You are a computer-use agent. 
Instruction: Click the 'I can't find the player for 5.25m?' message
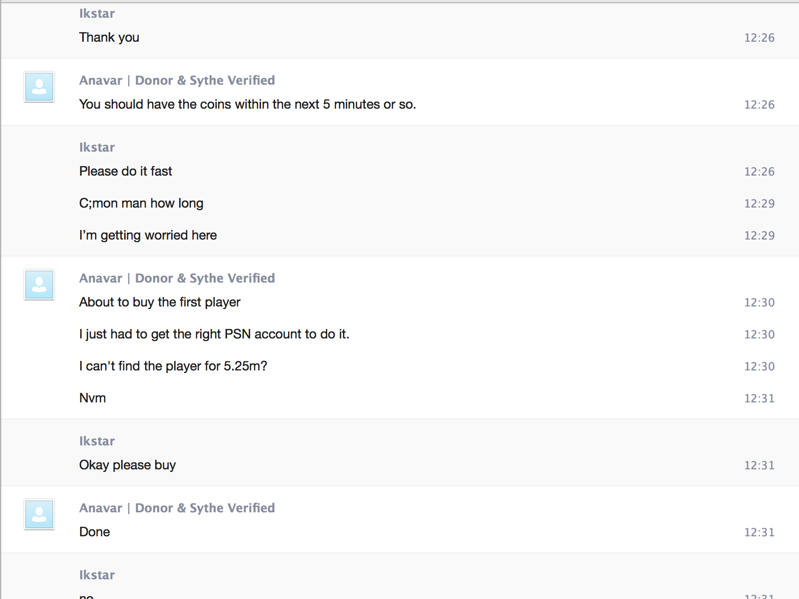[x=173, y=367]
